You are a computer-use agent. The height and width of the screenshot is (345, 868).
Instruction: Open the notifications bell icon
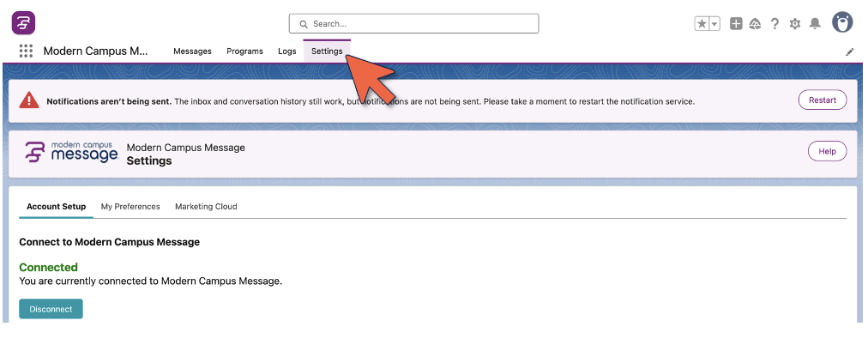tap(815, 24)
